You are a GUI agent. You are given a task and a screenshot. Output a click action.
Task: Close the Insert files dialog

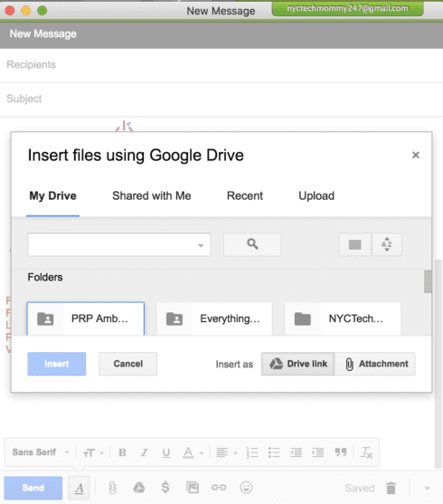pyautogui.click(x=415, y=156)
